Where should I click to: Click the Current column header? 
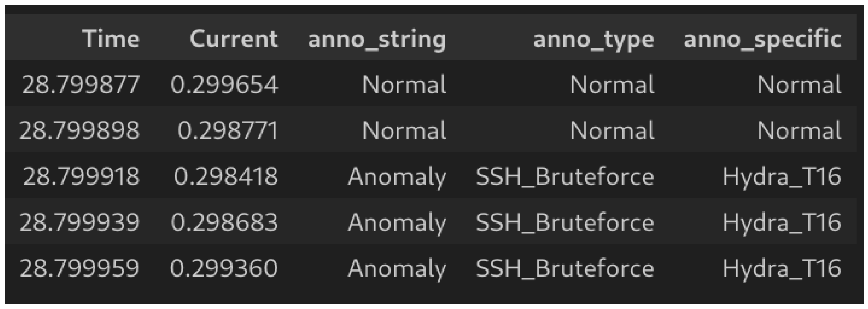[x=233, y=39]
